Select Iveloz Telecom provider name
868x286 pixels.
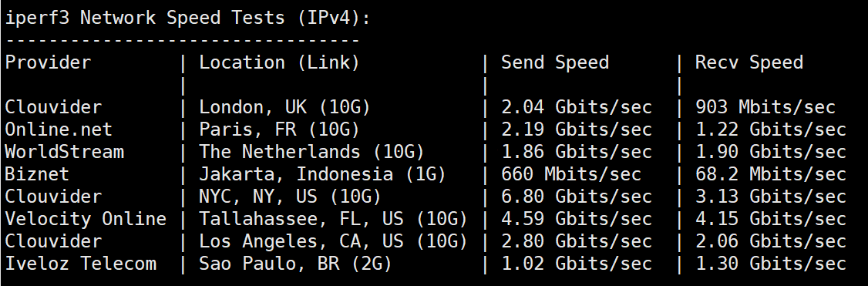coord(80,264)
